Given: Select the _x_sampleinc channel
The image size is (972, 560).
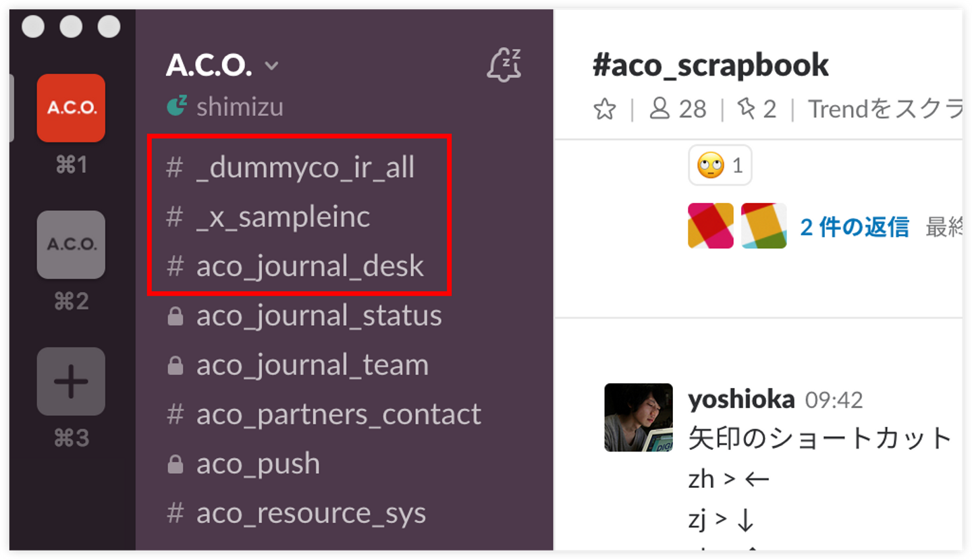Looking at the screenshot, I should coord(283,217).
